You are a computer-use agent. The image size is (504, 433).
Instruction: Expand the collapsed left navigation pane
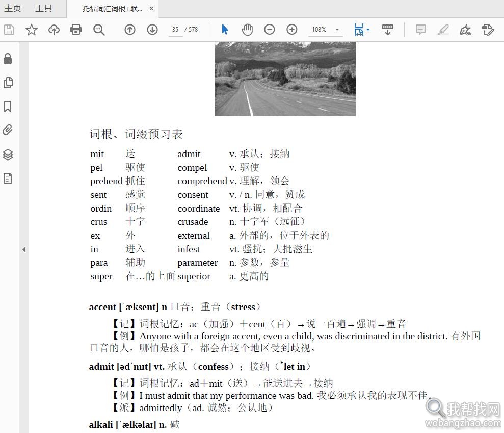point(24,249)
